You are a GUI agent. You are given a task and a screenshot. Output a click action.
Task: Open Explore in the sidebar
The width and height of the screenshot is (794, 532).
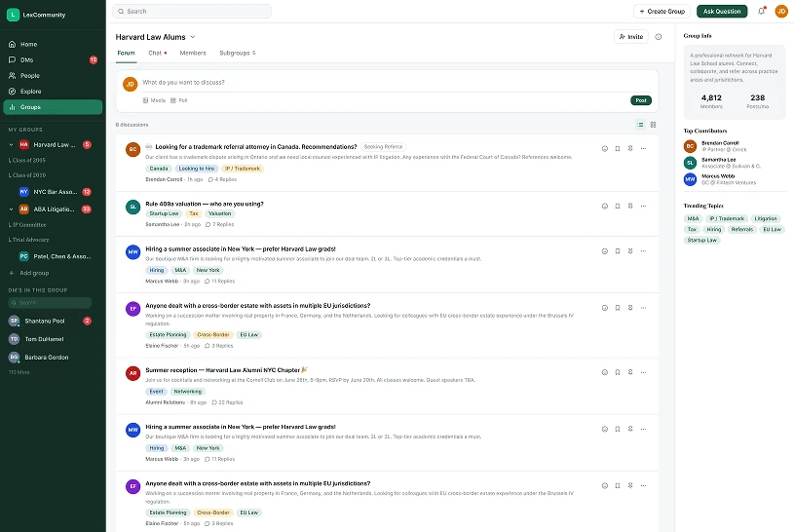click(30, 91)
